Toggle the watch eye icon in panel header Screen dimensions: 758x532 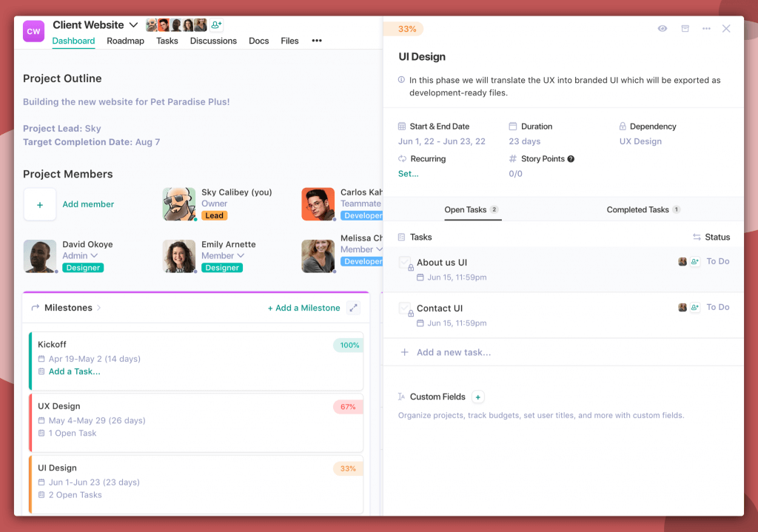tap(663, 29)
